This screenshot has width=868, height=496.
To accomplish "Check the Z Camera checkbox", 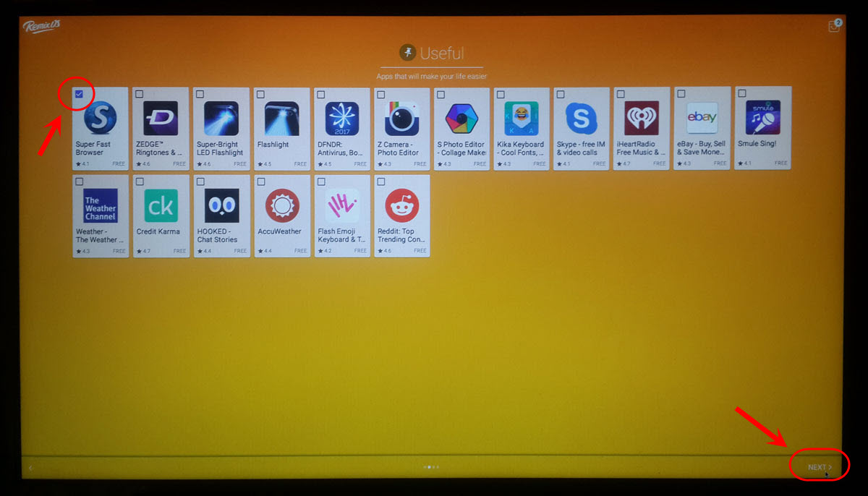I will click(380, 94).
